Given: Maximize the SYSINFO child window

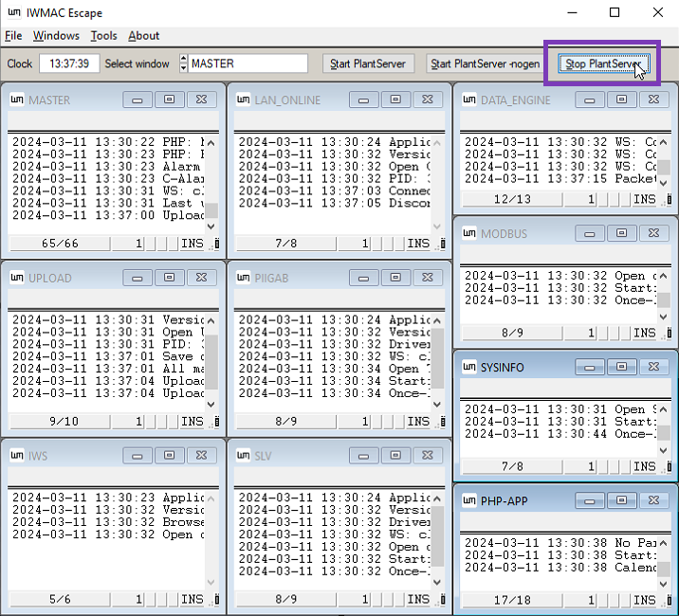Looking at the screenshot, I should [621, 367].
